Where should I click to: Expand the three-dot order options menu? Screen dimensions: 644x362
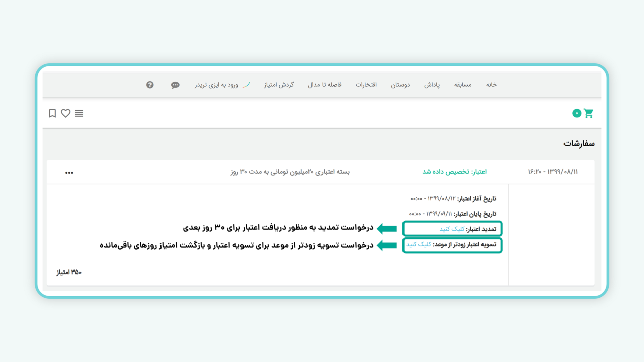pyautogui.click(x=69, y=172)
